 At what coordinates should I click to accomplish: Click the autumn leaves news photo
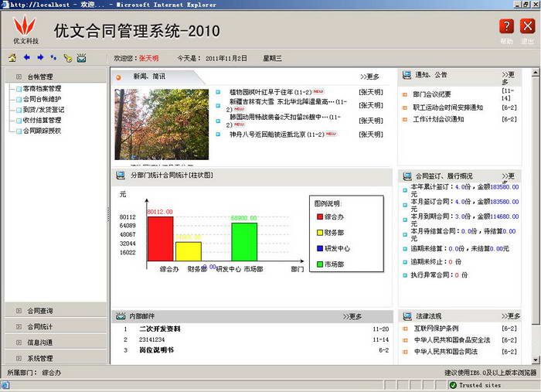162,124
